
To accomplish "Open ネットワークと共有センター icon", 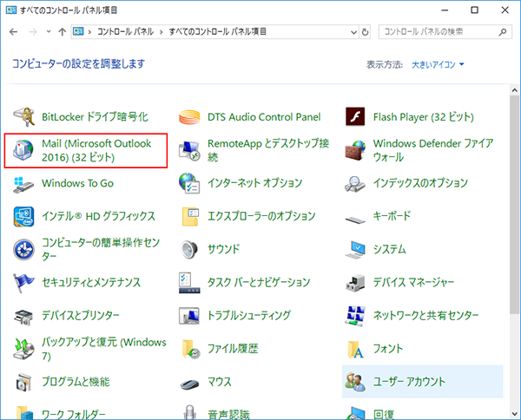I will [354, 315].
